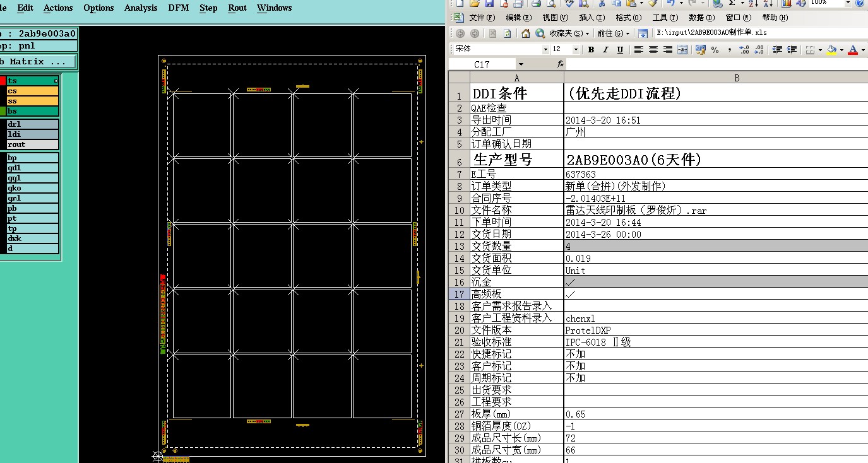Toggle display box of bp layer
This screenshot has width=868, height=463.
tap(3, 158)
